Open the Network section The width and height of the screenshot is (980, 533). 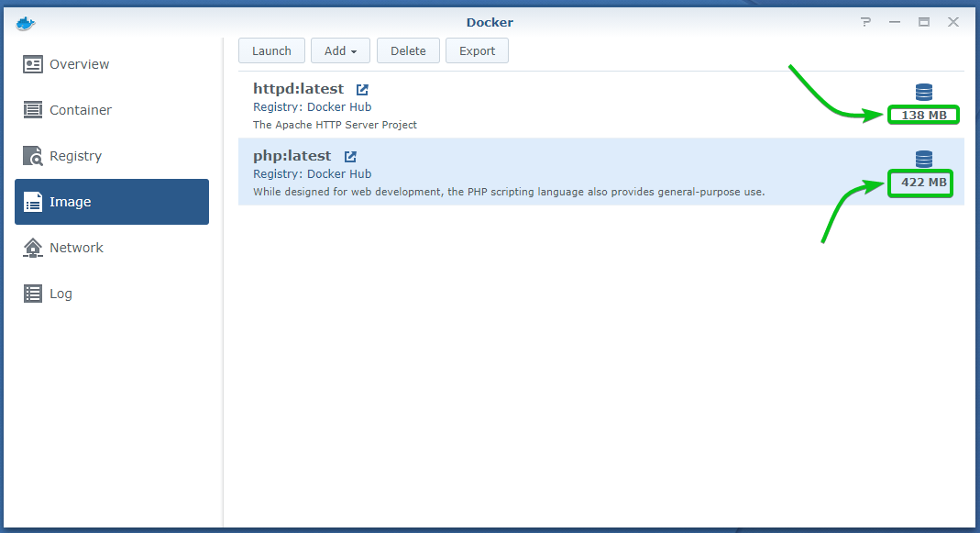point(112,248)
